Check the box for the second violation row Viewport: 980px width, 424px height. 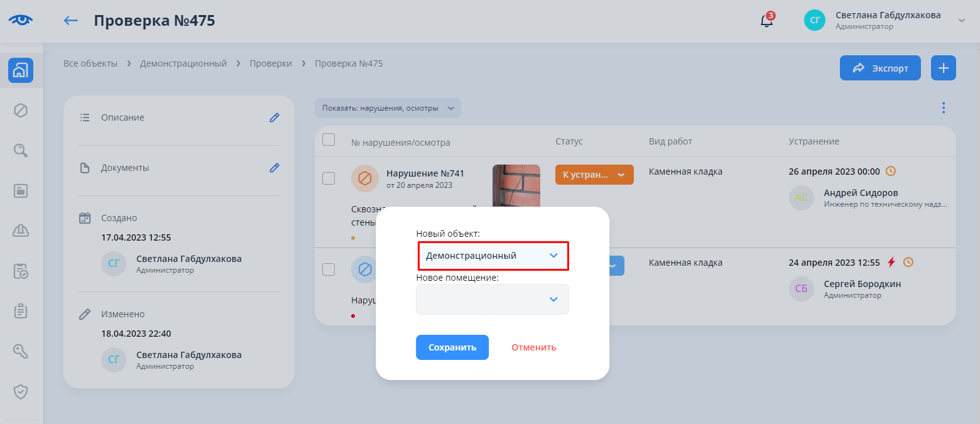click(329, 269)
